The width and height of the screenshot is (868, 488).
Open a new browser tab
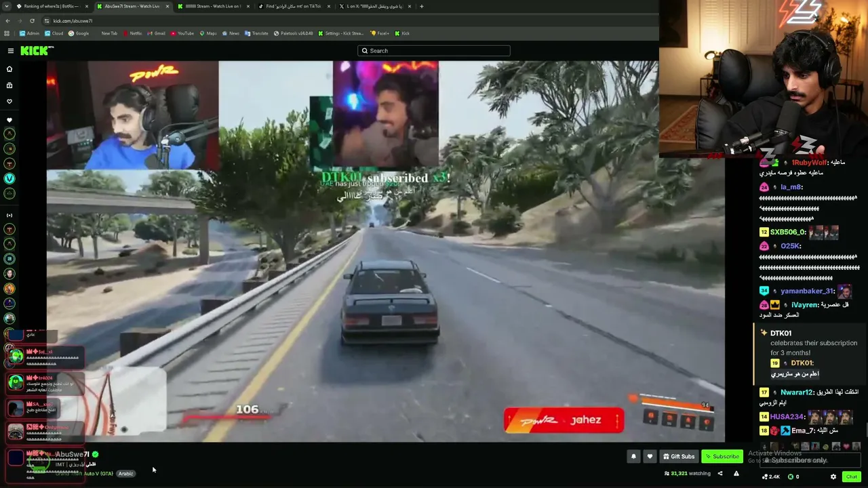point(421,6)
